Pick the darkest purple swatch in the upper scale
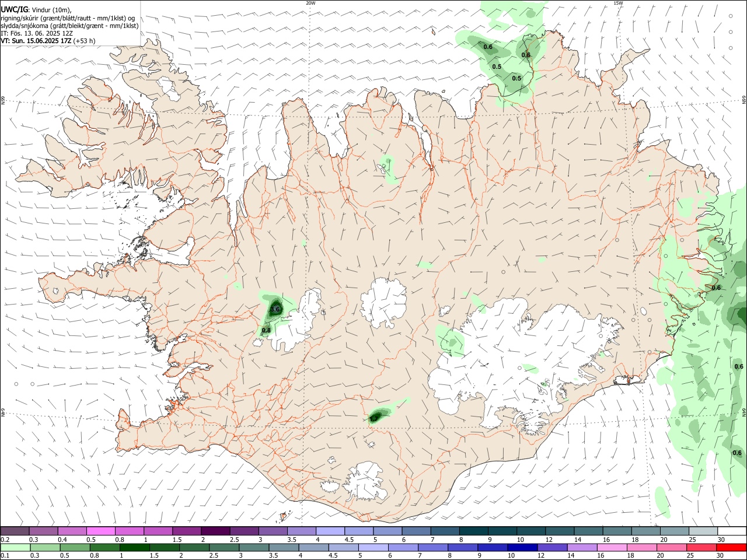This screenshot has height=560, width=747. pyautogui.click(x=215, y=531)
